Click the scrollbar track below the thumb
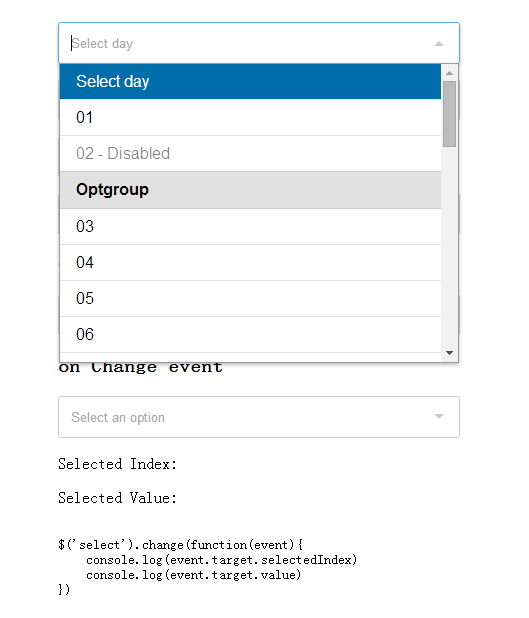 [x=449, y=246]
